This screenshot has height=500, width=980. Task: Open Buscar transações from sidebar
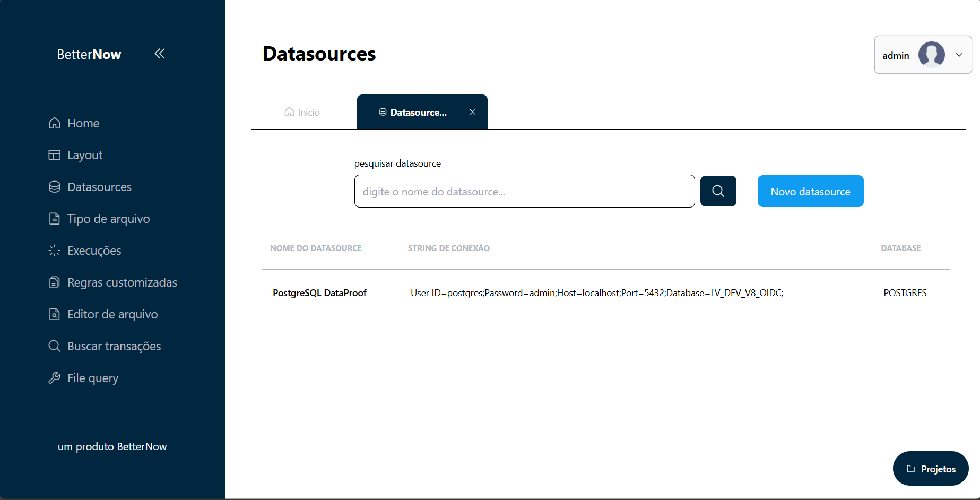(x=55, y=346)
